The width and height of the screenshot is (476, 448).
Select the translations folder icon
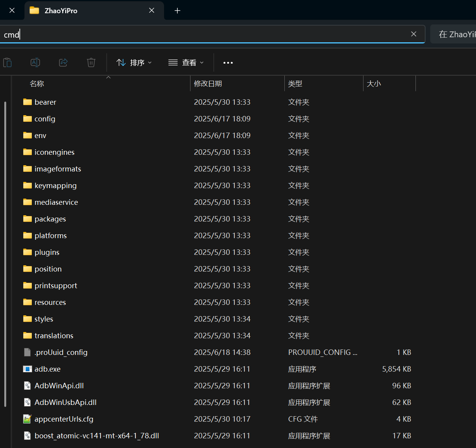pos(27,336)
